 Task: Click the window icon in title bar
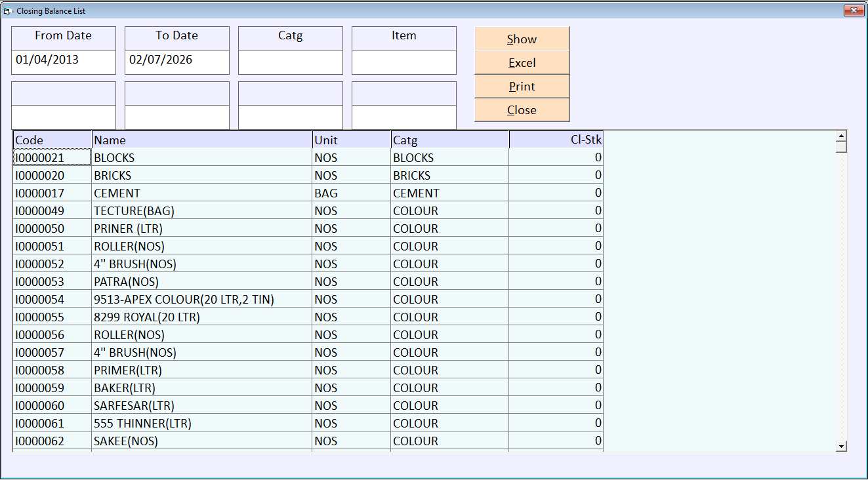pyautogui.click(x=8, y=10)
